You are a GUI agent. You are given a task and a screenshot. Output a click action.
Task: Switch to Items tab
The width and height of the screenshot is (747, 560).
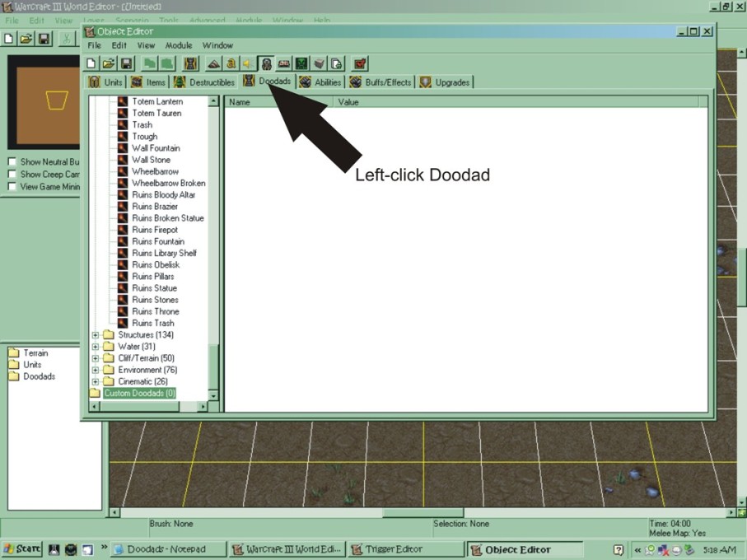(x=148, y=82)
